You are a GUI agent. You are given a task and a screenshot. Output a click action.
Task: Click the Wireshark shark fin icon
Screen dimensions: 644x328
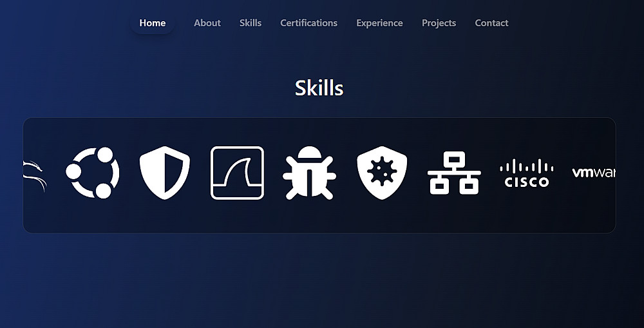[238, 173]
